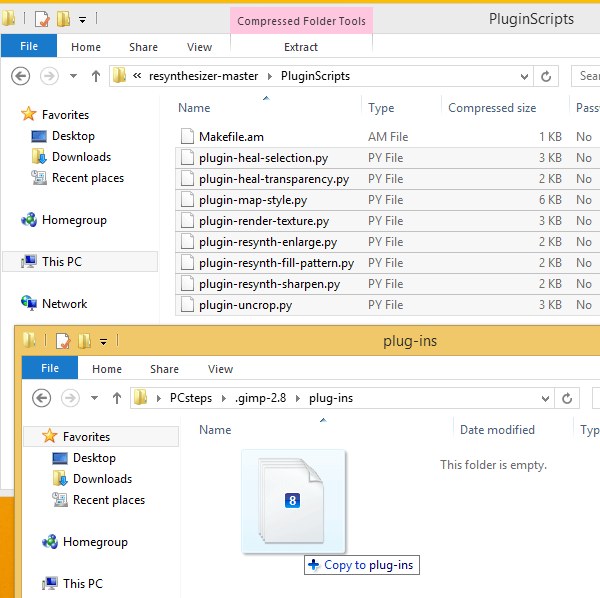
Task: Open recent locations dropdown in plug-ins window
Action: pyautogui.click(x=95, y=398)
